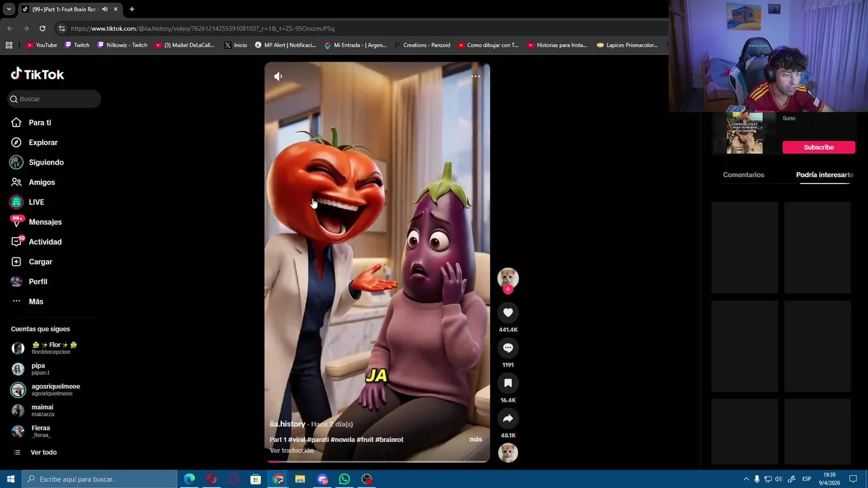868x488 pixels.
Task: Click the sound disc cat thumbnail
Action: pos(508,453)
